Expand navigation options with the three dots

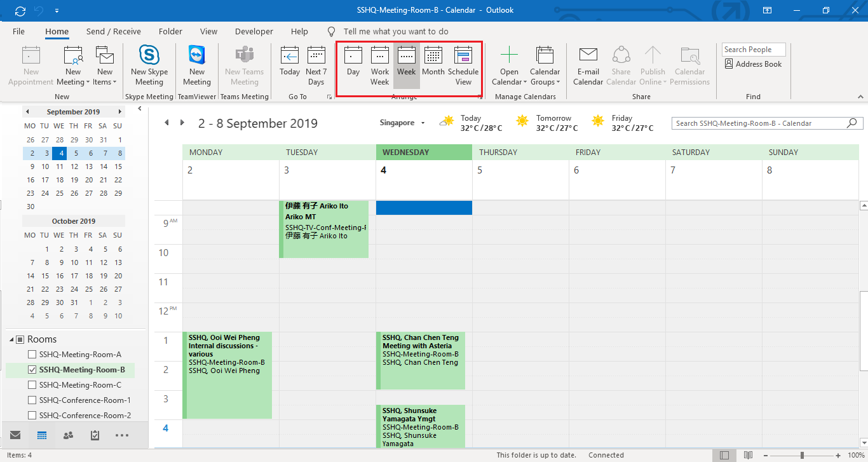coord(122,435)
